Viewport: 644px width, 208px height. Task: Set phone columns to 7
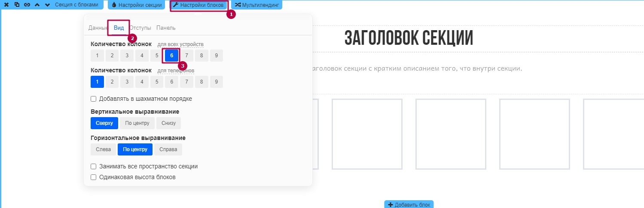186,82
